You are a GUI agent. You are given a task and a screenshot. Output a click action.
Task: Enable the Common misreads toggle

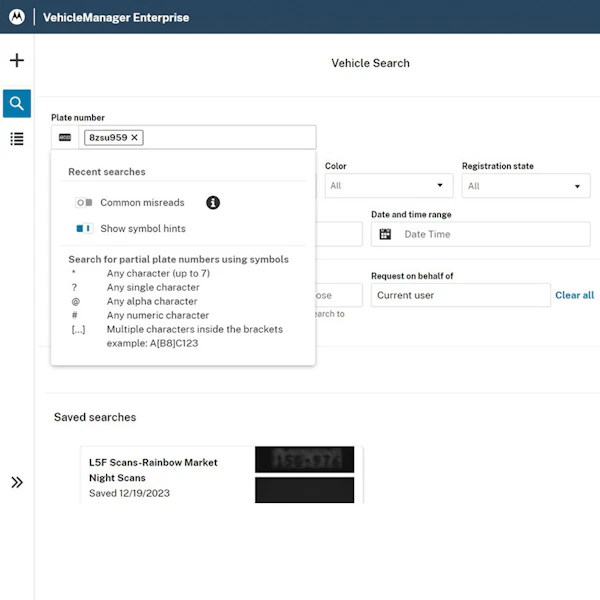(x=84, y=202)
